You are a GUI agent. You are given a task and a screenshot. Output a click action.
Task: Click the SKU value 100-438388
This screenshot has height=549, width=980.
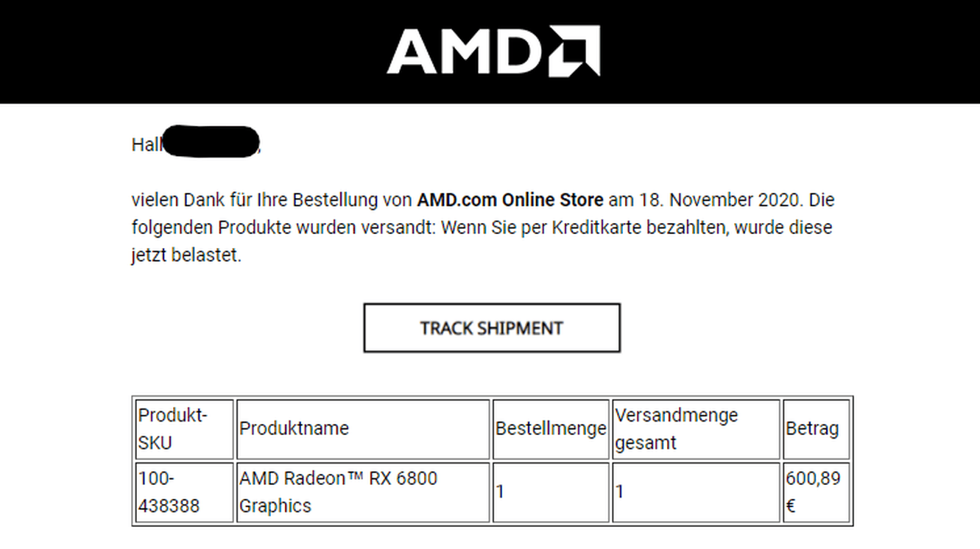[169, 492]
